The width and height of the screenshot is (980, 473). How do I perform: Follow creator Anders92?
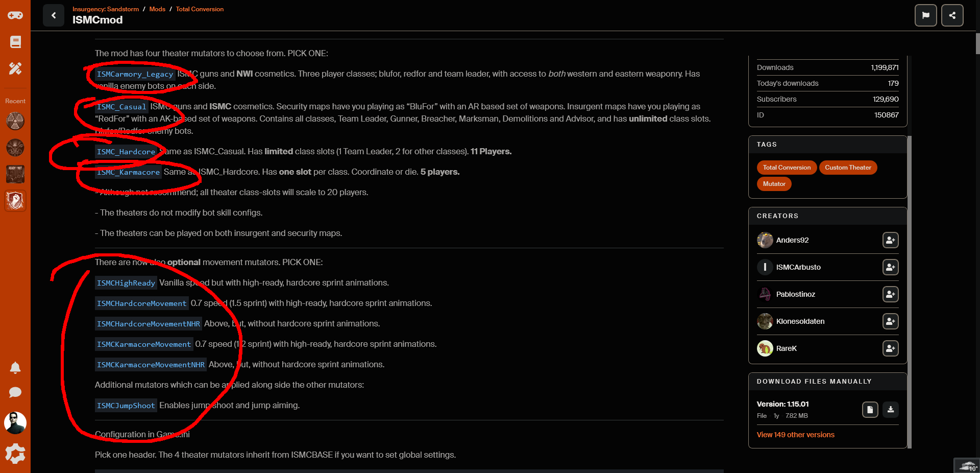pyautogui.click(x=890, y=240)
